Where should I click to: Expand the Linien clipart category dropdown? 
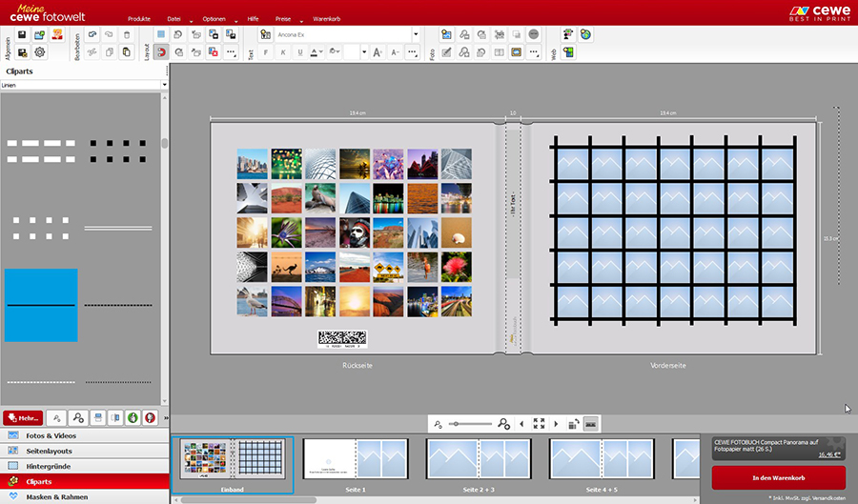click(164, 85)
